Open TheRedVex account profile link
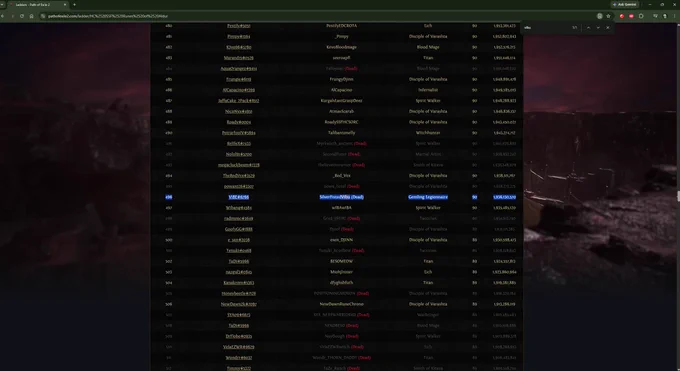Viewport: 680px width, 371px height. pos(239,176)
